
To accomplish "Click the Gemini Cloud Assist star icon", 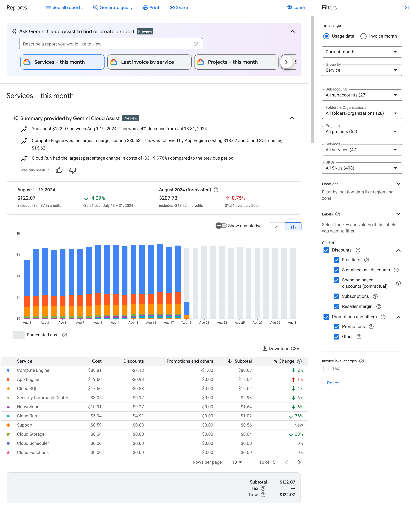I will (15, 31).
